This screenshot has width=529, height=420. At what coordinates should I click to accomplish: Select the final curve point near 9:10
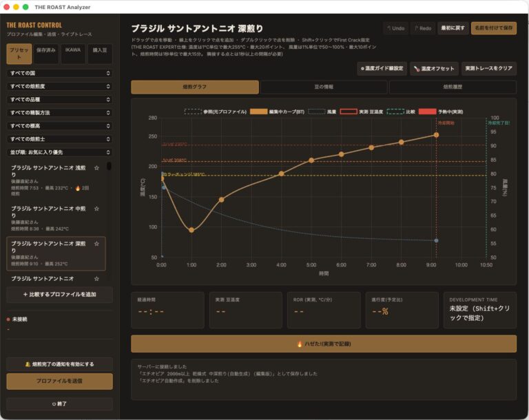436,135
